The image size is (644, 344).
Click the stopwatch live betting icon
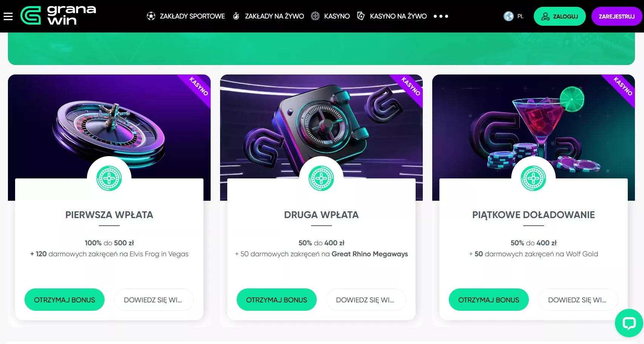(236, 16)
